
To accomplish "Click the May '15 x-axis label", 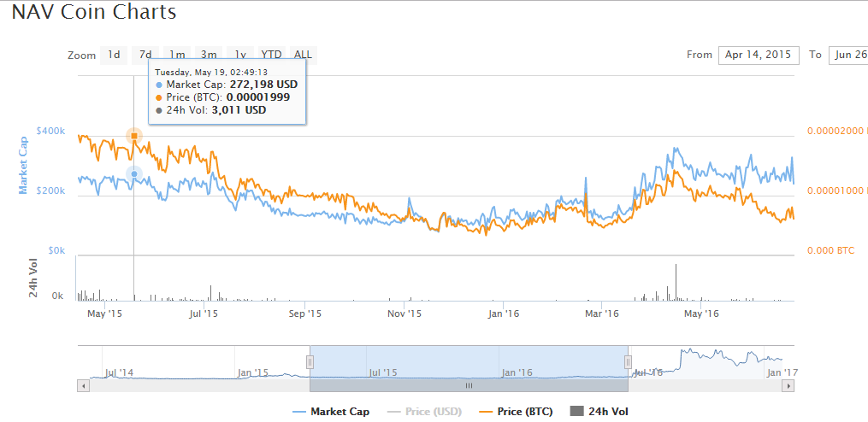I will coord(105,314).
